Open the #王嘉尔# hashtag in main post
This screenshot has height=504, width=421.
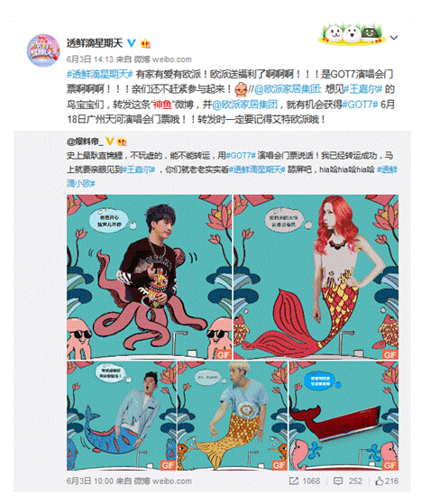[x=363, y=89]
